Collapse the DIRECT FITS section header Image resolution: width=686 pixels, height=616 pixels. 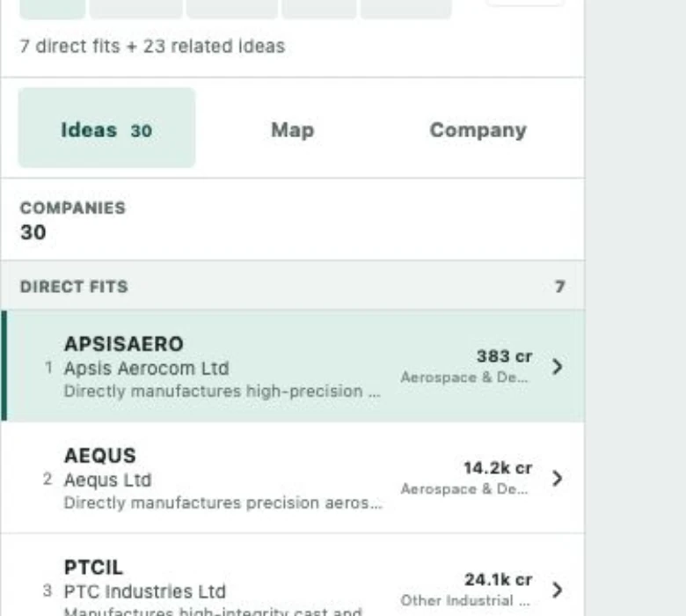(x=292, y=286)
